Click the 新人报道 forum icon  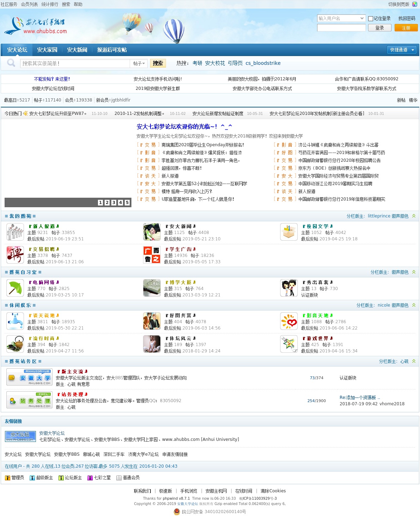(15, 232)
